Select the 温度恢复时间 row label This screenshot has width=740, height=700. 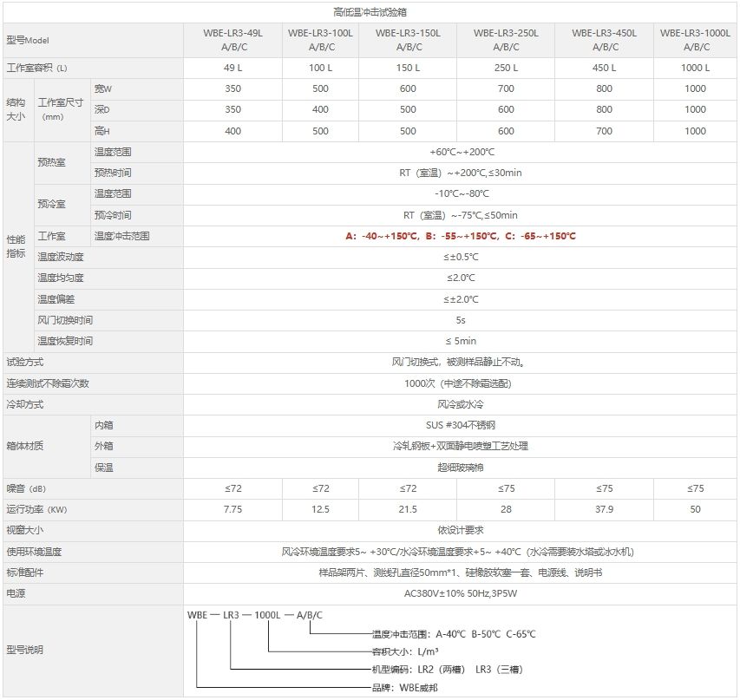(x=65, y=341)
